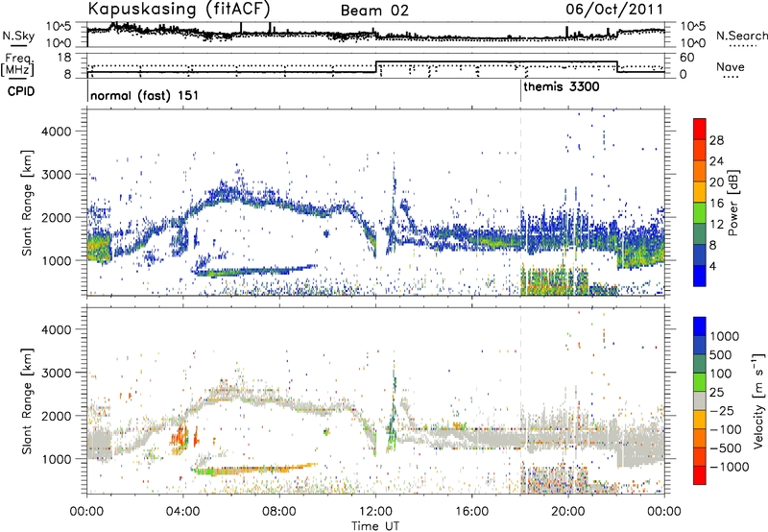Click the "28" power scale value

tap(716, 141)
